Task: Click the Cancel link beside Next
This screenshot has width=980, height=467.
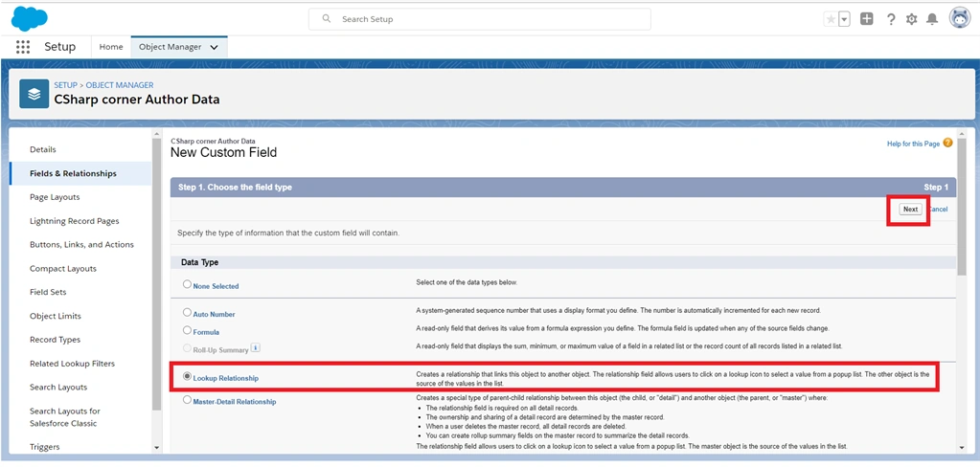Action: [938, 210]
